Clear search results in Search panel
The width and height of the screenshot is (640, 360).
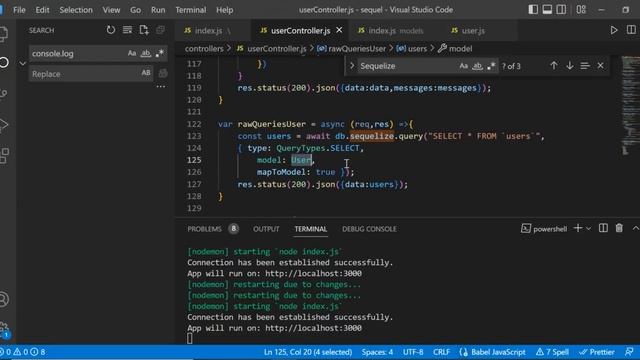[127, 30]
